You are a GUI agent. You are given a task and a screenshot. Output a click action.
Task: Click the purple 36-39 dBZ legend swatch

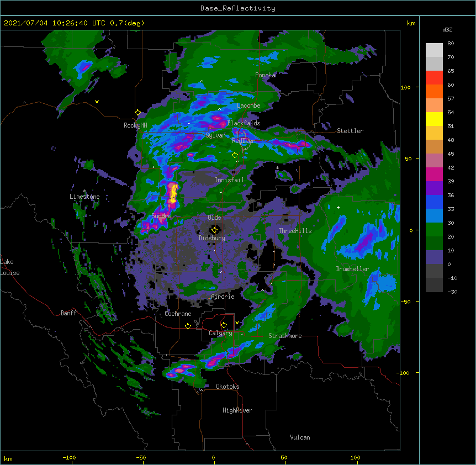click(434, 188)
